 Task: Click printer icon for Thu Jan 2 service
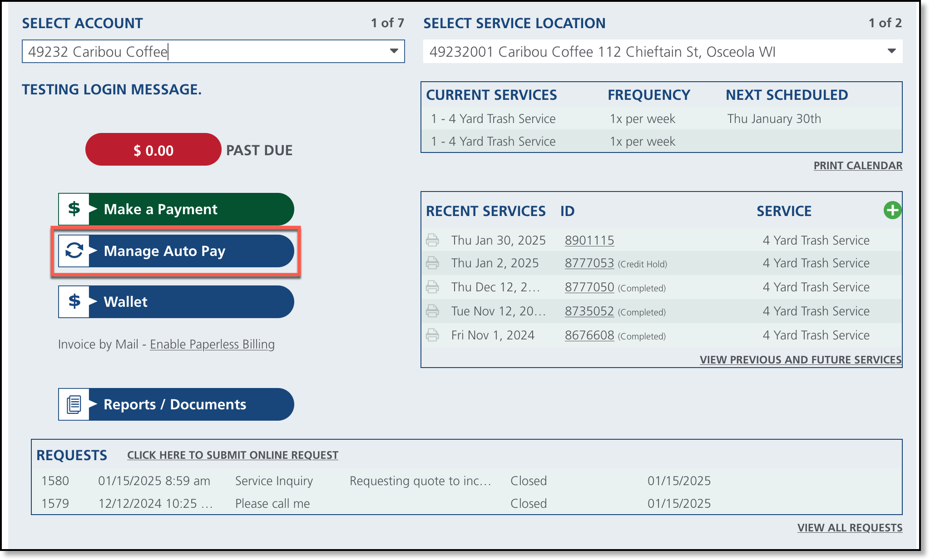coord(432,263)
